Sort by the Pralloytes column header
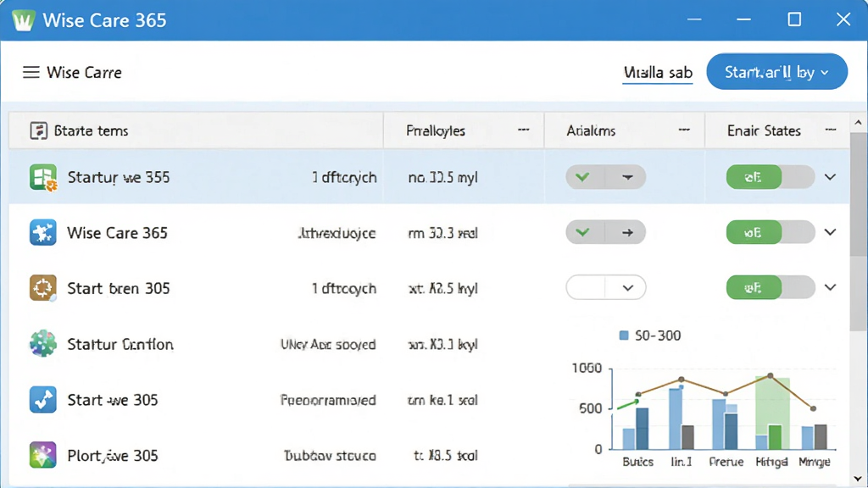 (464, 130)
